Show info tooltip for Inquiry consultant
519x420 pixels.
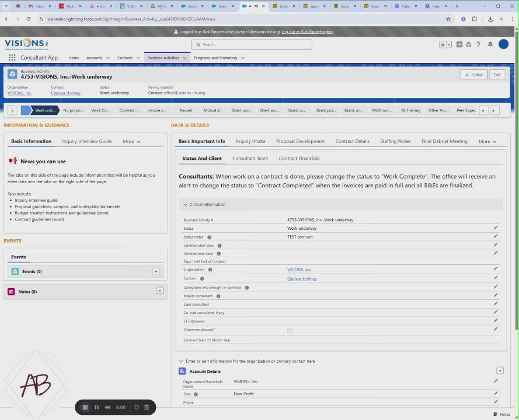coord(218,296)
